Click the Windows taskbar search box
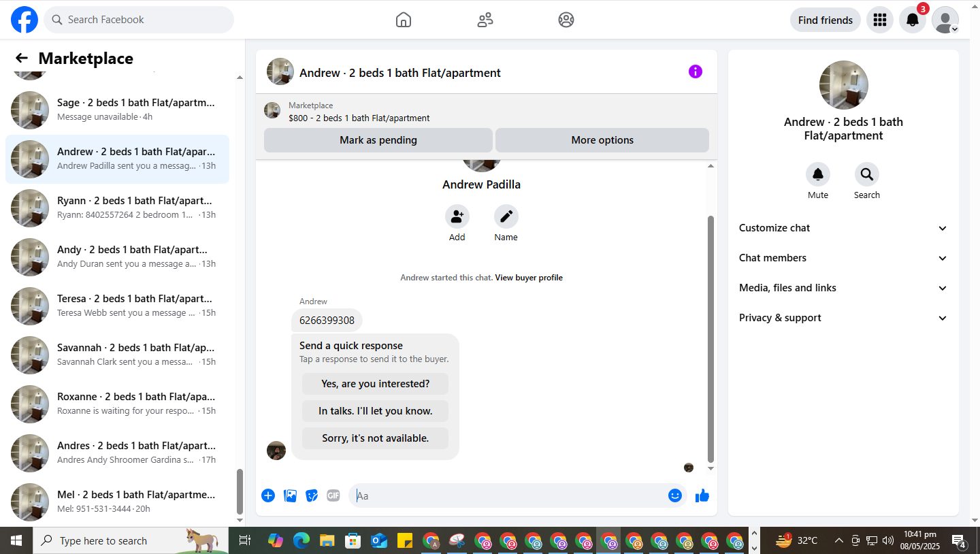 point(131,540)
